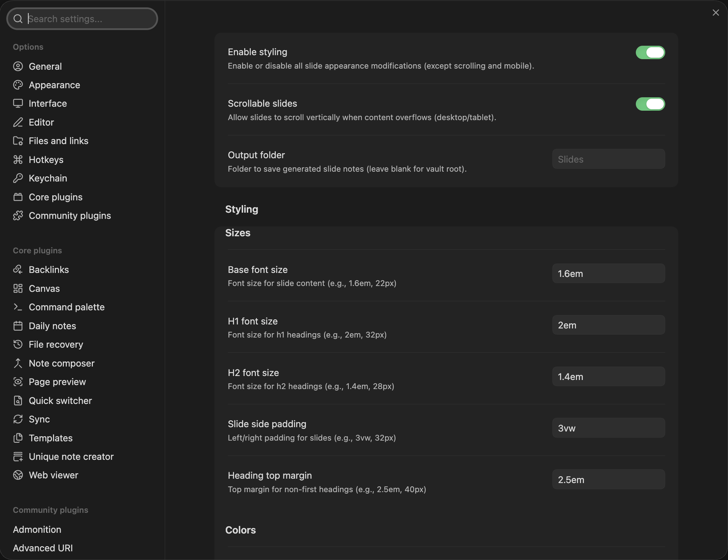Click the Backlinks link icon
Image resolution: width=728 pixels, height=560 pixels.
18,270
